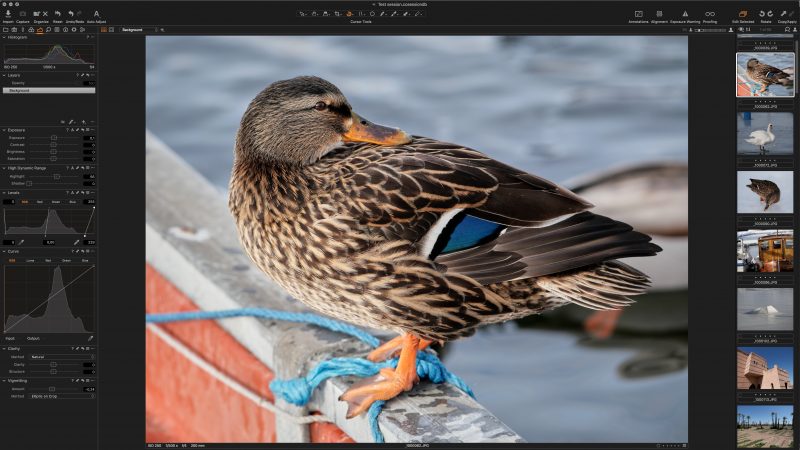Collapse the Levels panel

point(4,193)
